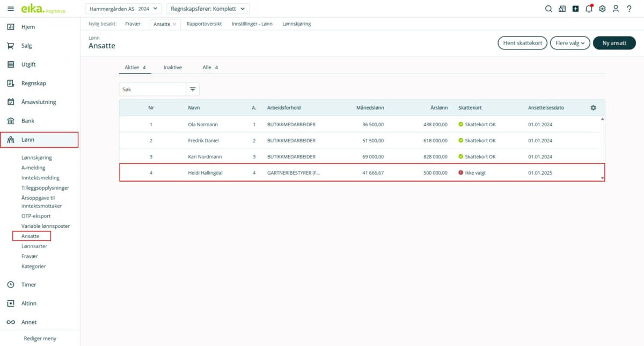This screenshot has height=346, width=644.
Task: Switch to the Inaktive tab
Action: 173,67
